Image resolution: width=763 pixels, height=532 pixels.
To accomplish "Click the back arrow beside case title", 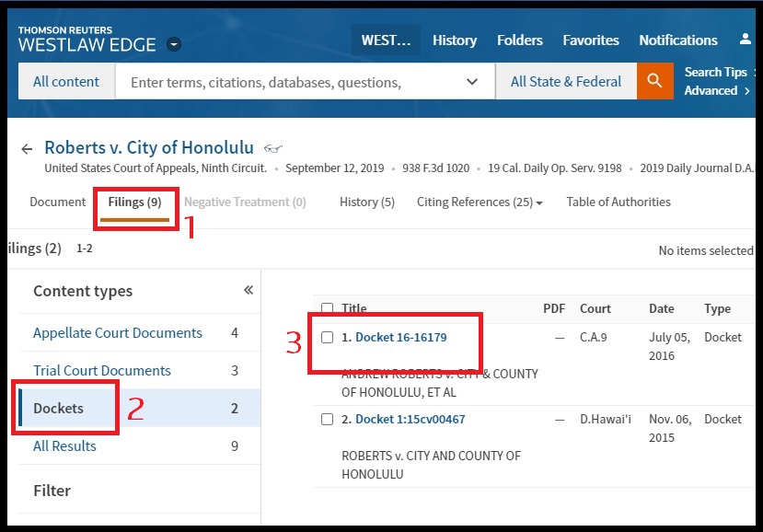I will [27, 149].
